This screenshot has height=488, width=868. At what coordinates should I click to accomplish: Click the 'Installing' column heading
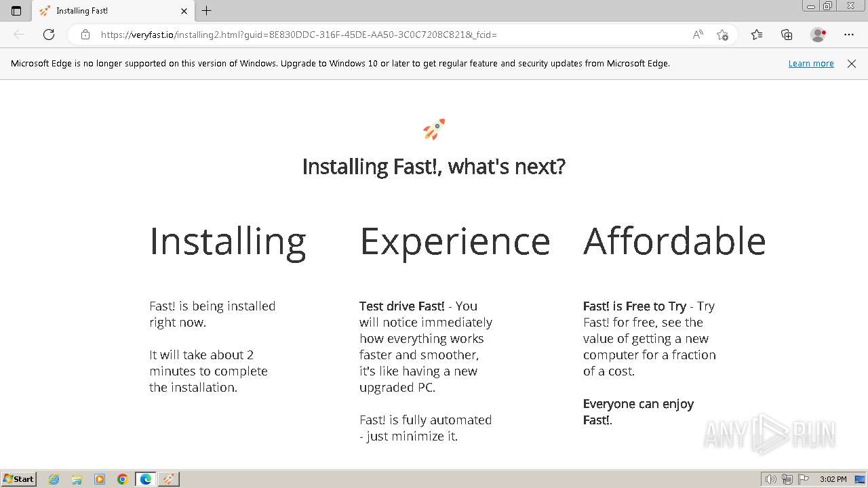coord(228,242)
